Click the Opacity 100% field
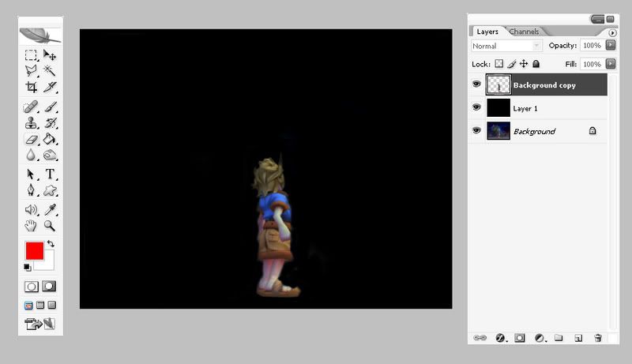The height and width of the screenshot is (364, 632). tap(592, 46)
